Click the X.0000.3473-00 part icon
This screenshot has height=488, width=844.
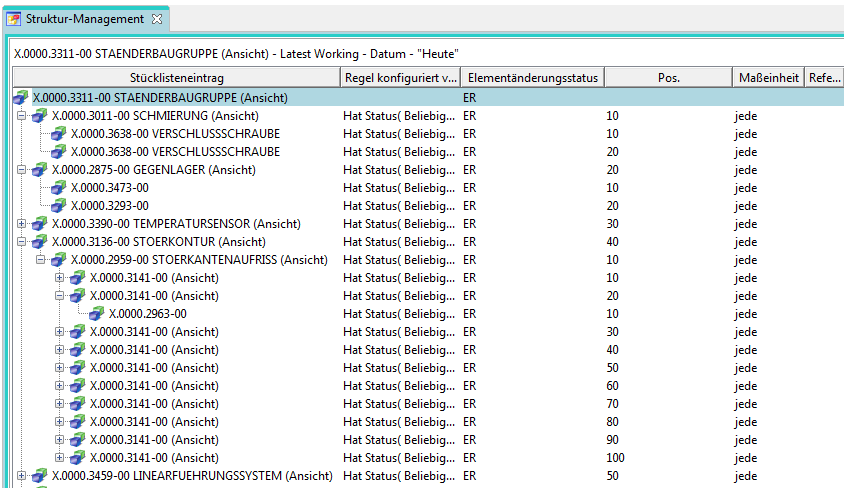58,188
